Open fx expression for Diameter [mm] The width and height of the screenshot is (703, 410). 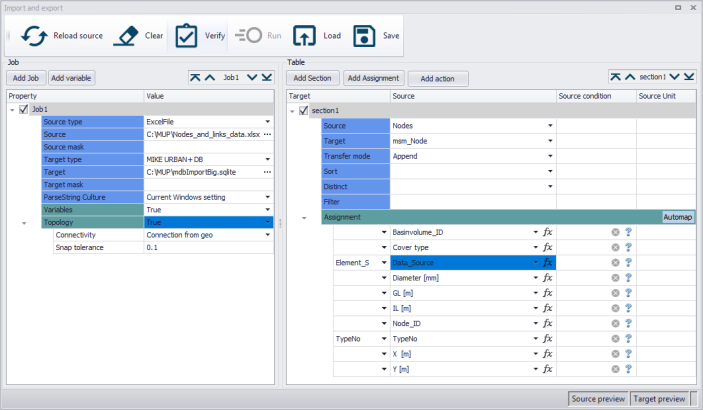click(547, 278)
